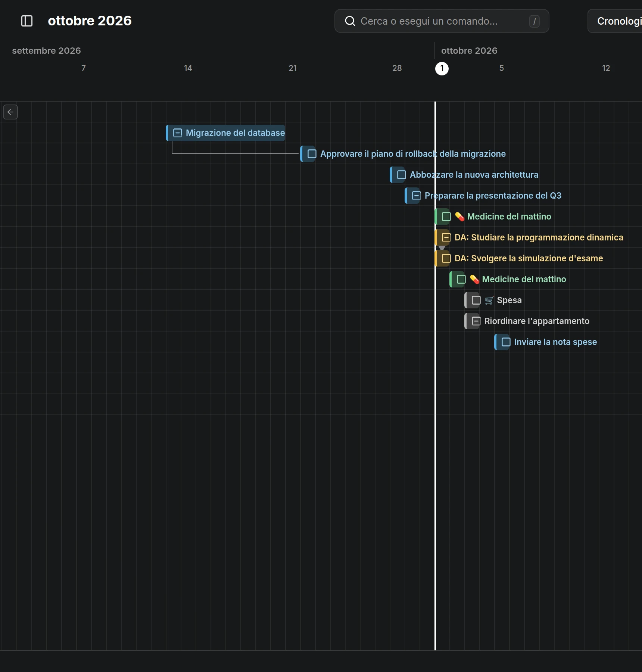The height and width of the screenshot is (672, 642).
Task: Open DA: Svolgere la simulazione d'esame task
Action: tap(529, 258)
